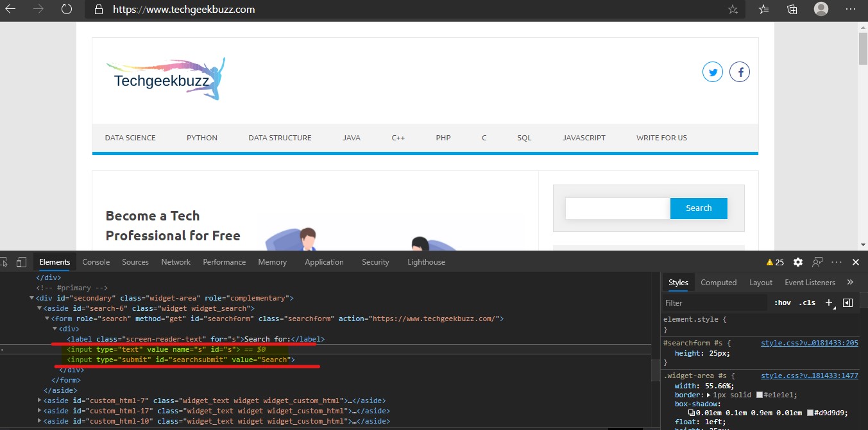Open the Computed styles tab
Image resolution: width=868 pixels, height=430 pixels.
coord(719,282)
